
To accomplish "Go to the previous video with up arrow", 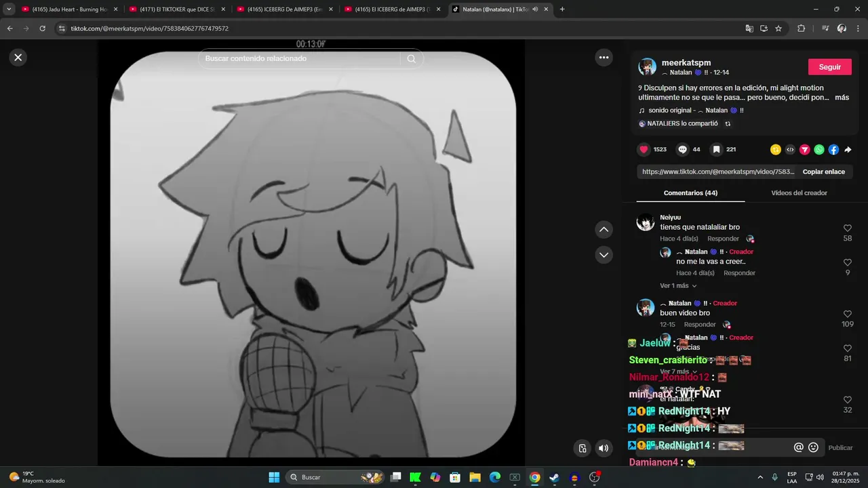I will point(604,230).
